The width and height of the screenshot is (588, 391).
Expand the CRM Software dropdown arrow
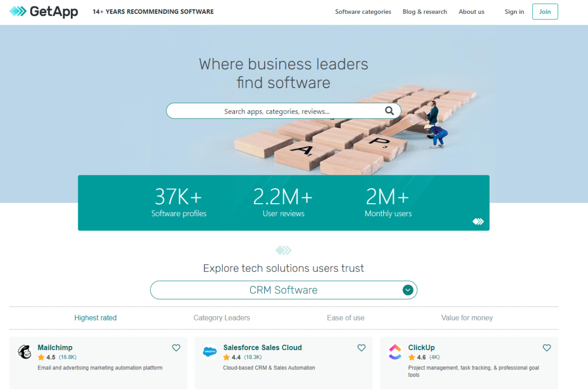[408, 290]
